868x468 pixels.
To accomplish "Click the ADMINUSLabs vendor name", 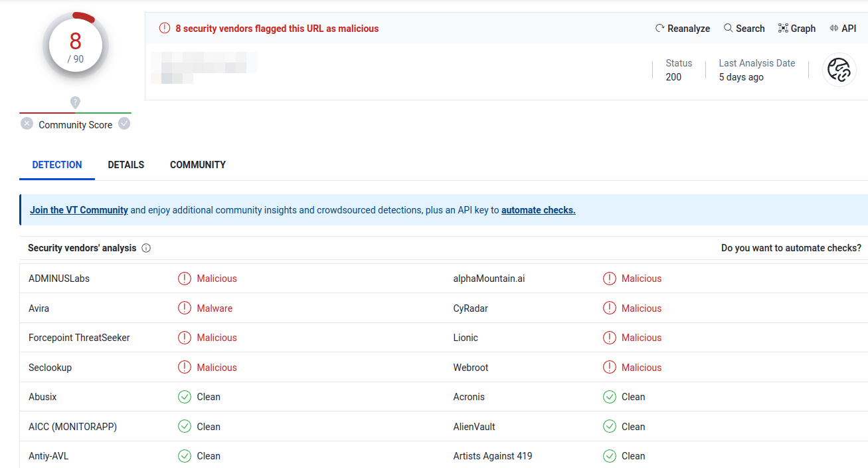I will (x=58, y=279).
